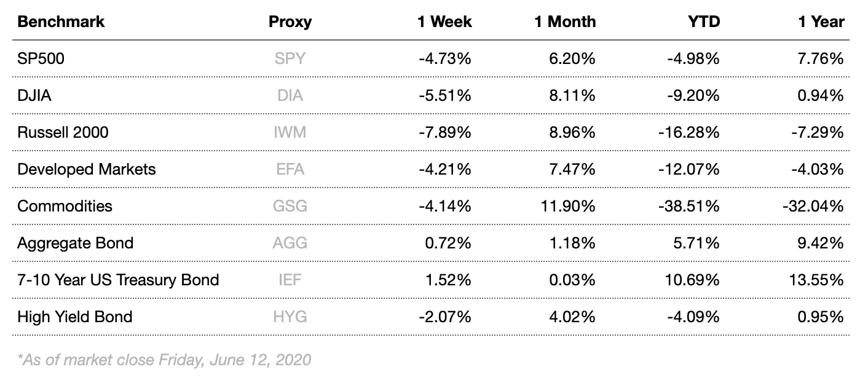This screenshot has width=868, height=380.
Task: Select the AGG bond ticker
Action: click(290, 243)
